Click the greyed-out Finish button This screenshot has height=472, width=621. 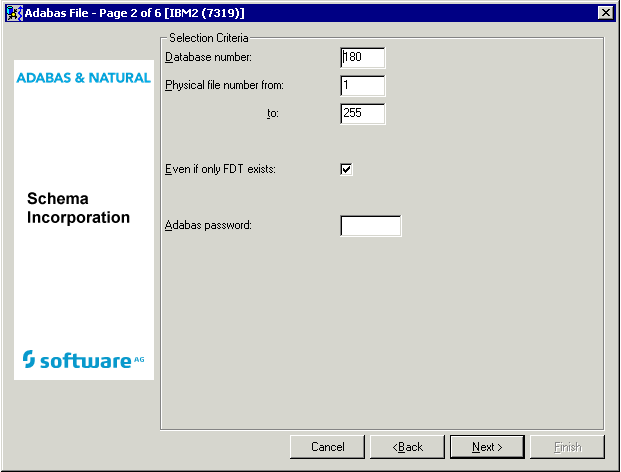tap(567, 447)
